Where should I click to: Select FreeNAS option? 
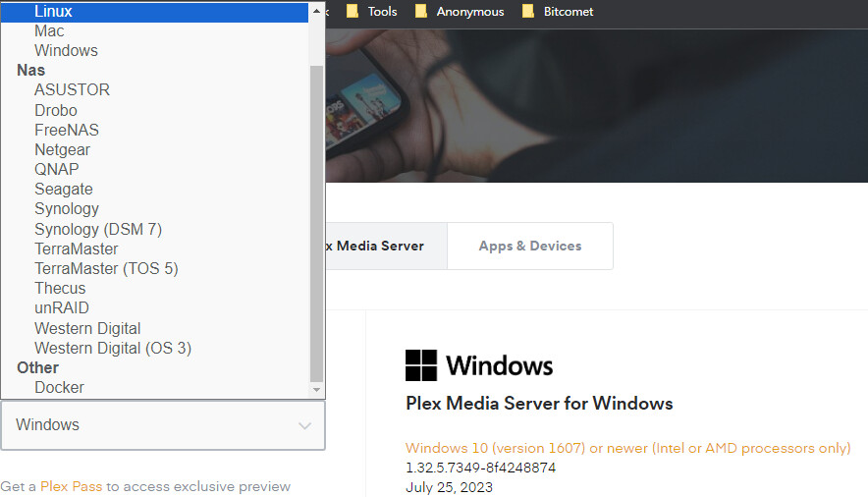click(154, 130)
